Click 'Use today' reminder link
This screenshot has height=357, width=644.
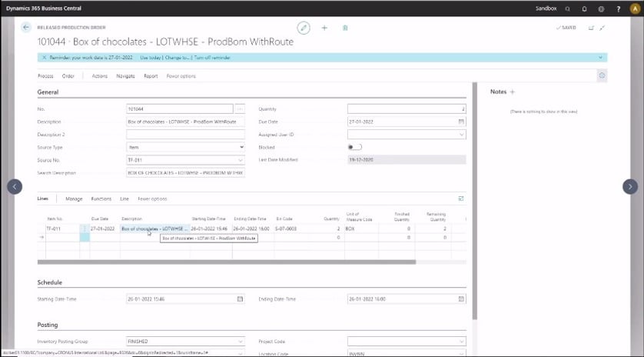[150, 58]
